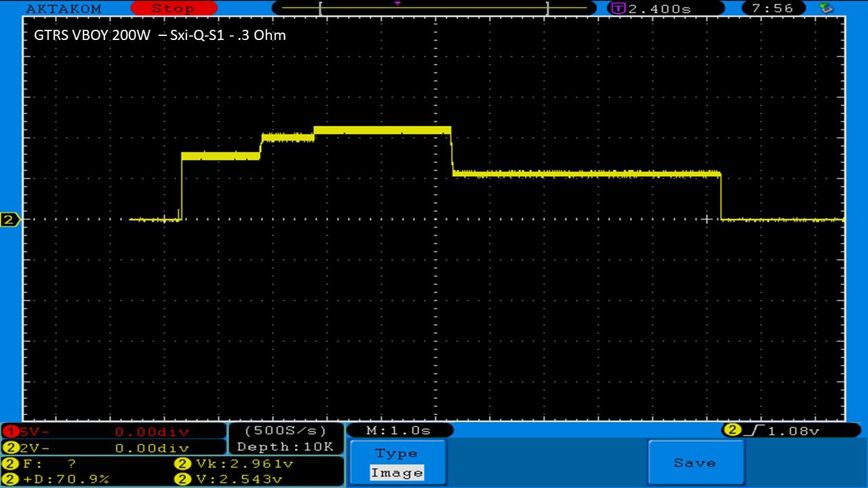Click the Depth 10K memory readout
Screen dimensions: 868x488
click(x=285, y=447)
